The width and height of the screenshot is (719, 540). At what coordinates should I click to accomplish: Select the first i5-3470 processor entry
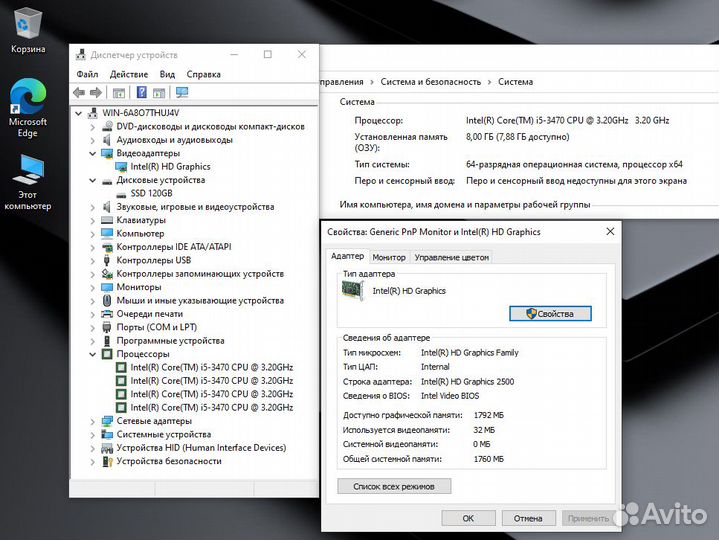coord(211,367)
